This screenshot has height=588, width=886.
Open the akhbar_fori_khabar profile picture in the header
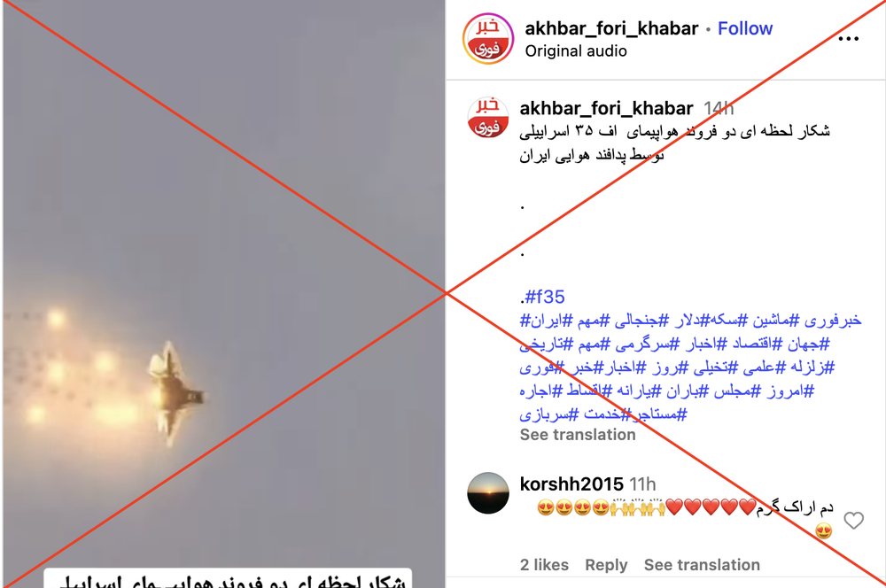click(x=488, y=38)
